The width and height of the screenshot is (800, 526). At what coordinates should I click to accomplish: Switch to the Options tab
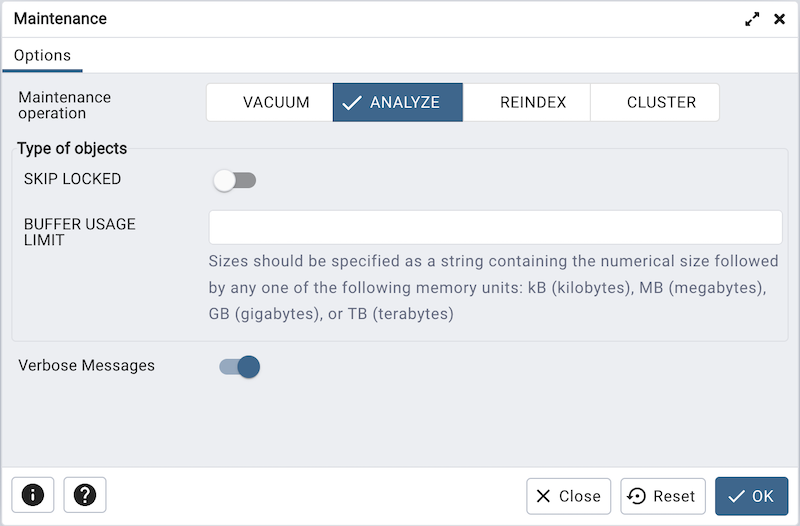coord(42,56)
